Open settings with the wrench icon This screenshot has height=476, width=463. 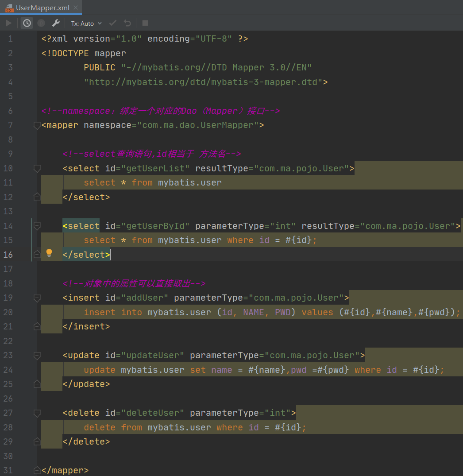tap(55, 23)
